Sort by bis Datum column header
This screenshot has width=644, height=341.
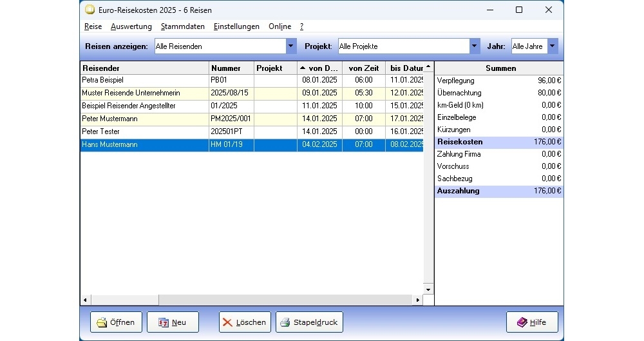[x=404, y=68]
